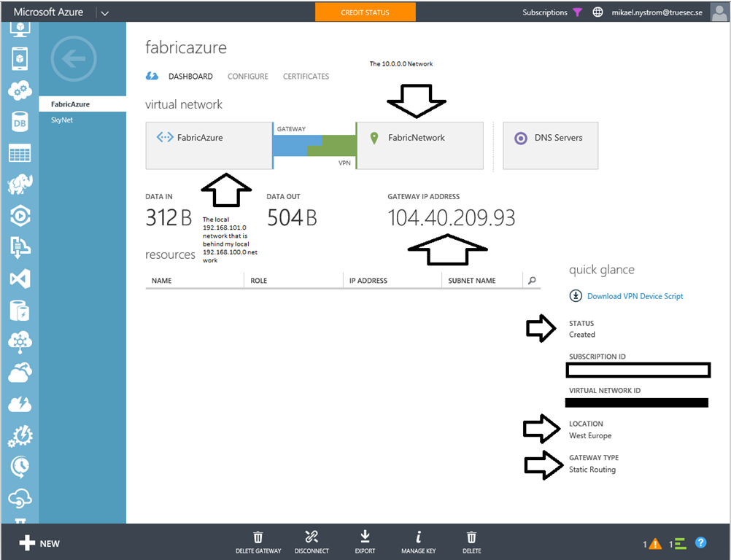Click the globe language icon
Screen dimensions: 731x560
(x=598, y=12)
